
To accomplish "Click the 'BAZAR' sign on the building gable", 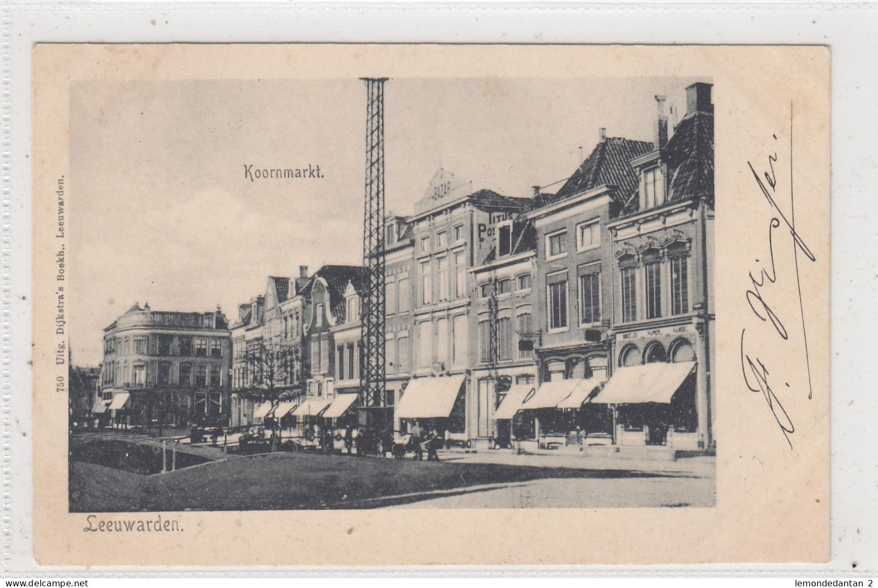I will point(442,191).
